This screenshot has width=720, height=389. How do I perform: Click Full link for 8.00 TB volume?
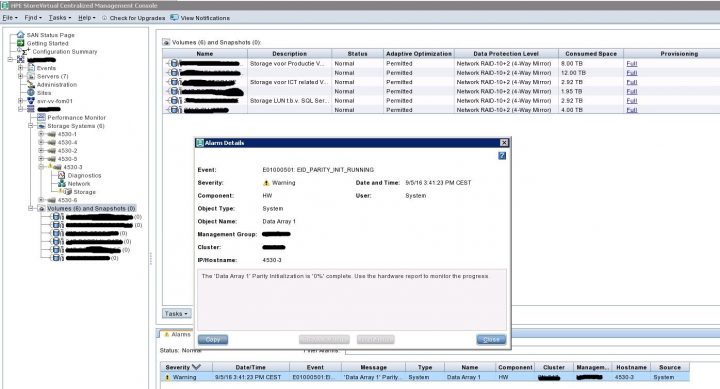click(x=632, y=63)
